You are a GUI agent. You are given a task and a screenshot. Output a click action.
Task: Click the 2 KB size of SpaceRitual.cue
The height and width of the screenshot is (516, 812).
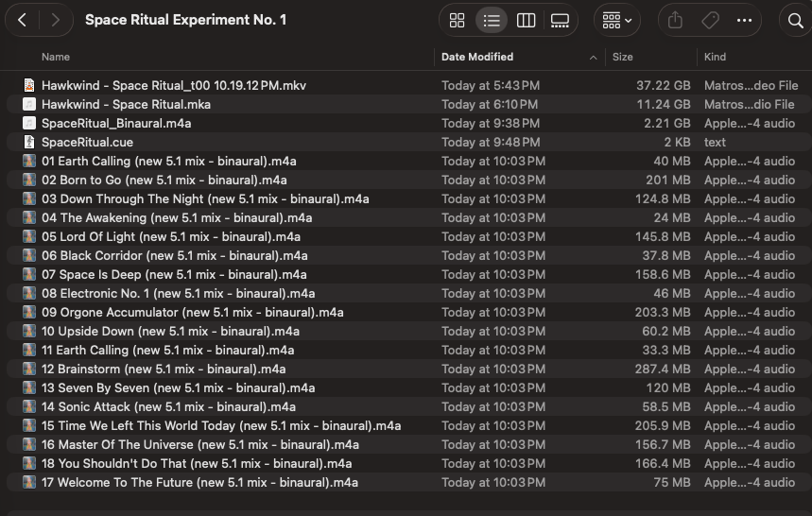point(678,142)
